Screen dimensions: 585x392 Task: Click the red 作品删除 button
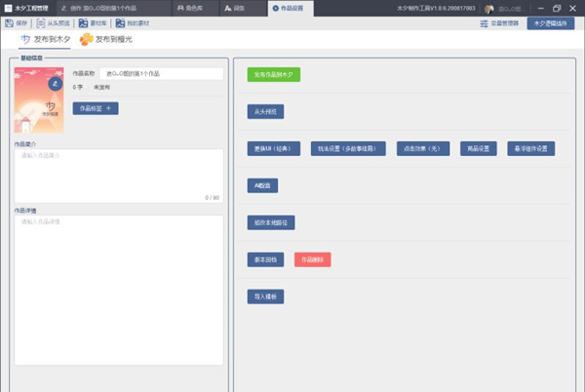(312, 259)
